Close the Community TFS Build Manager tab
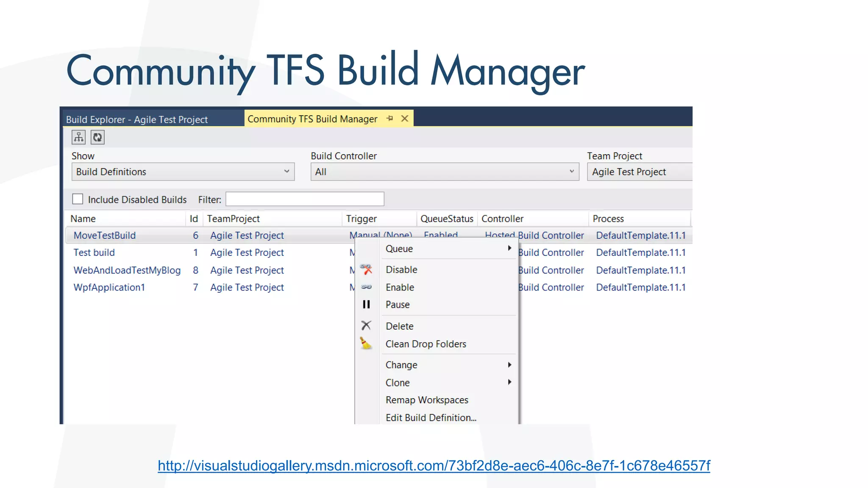This screenshot has height=488, width=868. pos(405,119)
